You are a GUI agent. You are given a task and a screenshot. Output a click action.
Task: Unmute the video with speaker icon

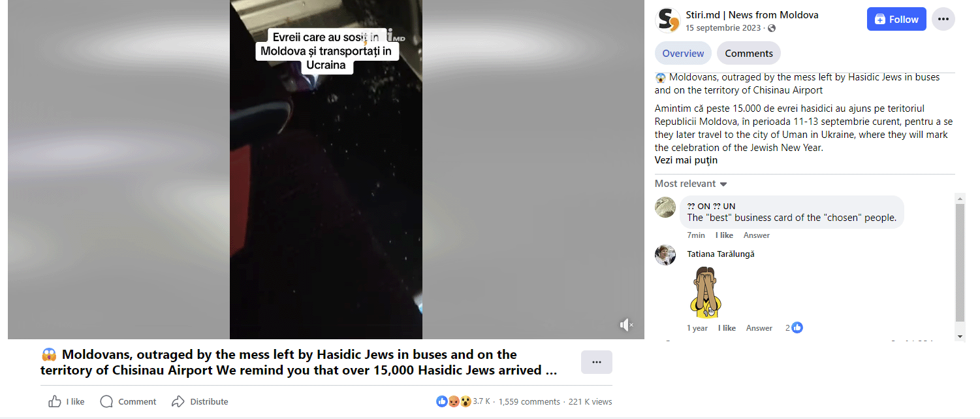(626, 325)
